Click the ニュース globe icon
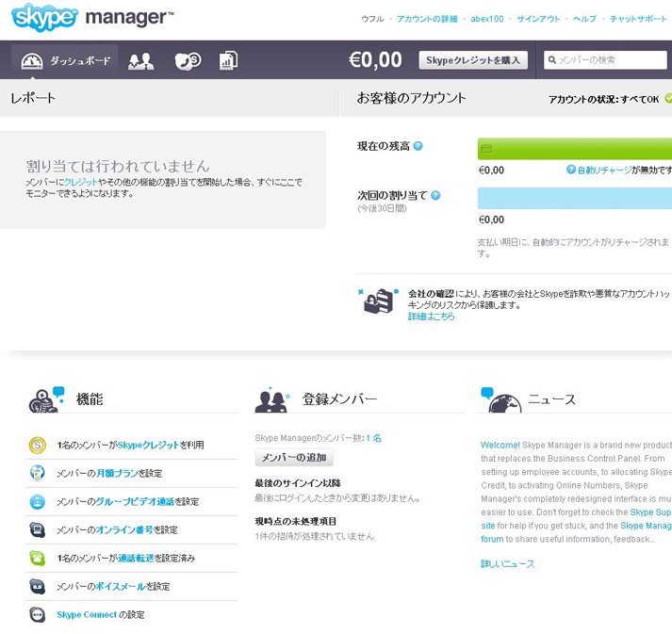672x634 pixels. coord(501,399)
